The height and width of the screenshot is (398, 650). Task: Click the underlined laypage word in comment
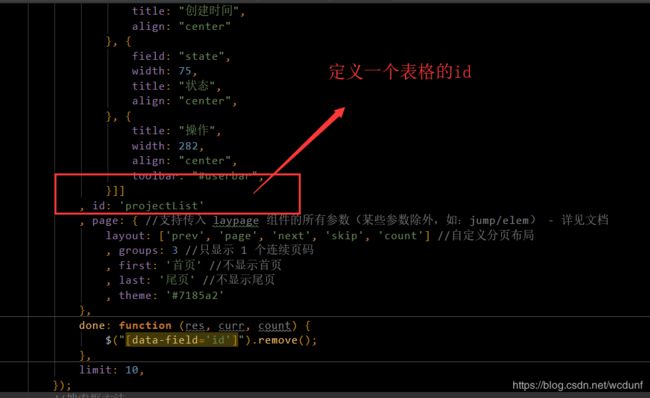(x=236, y=221)
